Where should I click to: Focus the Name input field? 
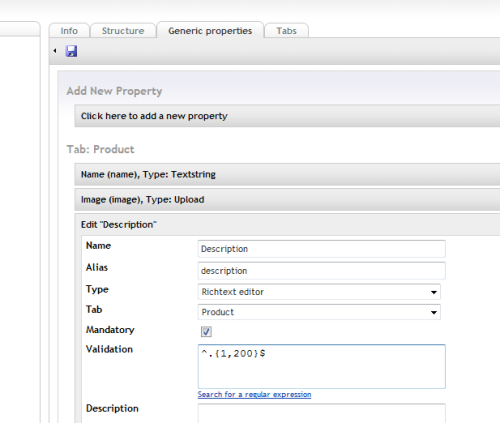[321, 249]
